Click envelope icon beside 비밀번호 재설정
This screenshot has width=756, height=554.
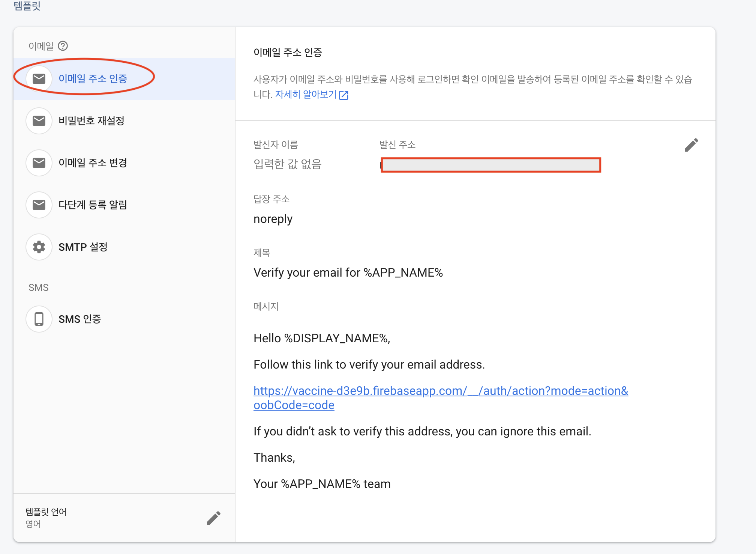click(39, 121)
